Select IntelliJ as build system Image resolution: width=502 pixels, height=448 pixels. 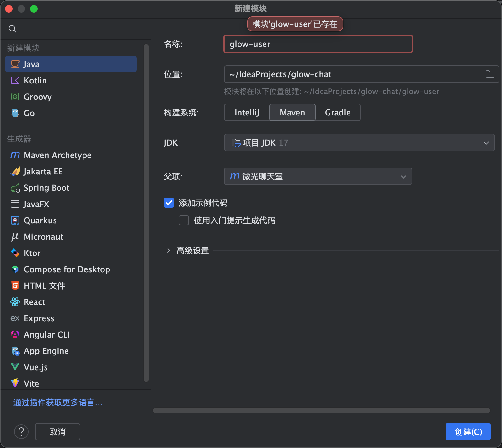[247, 113]
